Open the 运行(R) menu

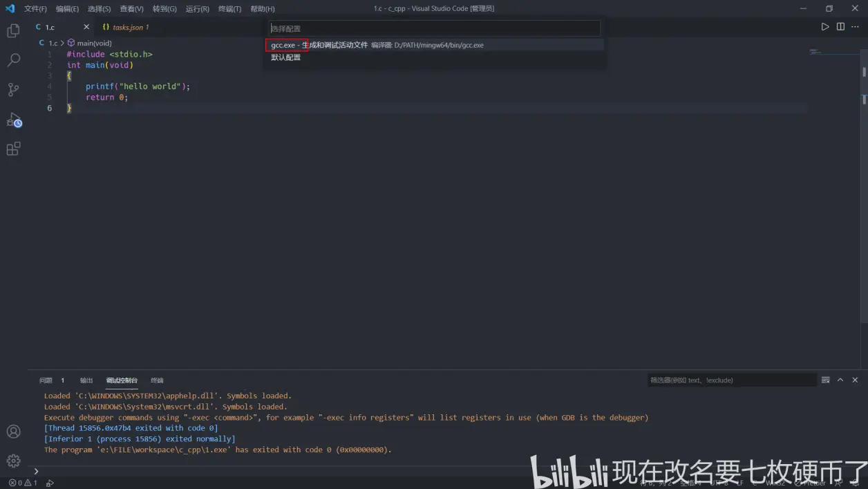[x=197, y=8]
